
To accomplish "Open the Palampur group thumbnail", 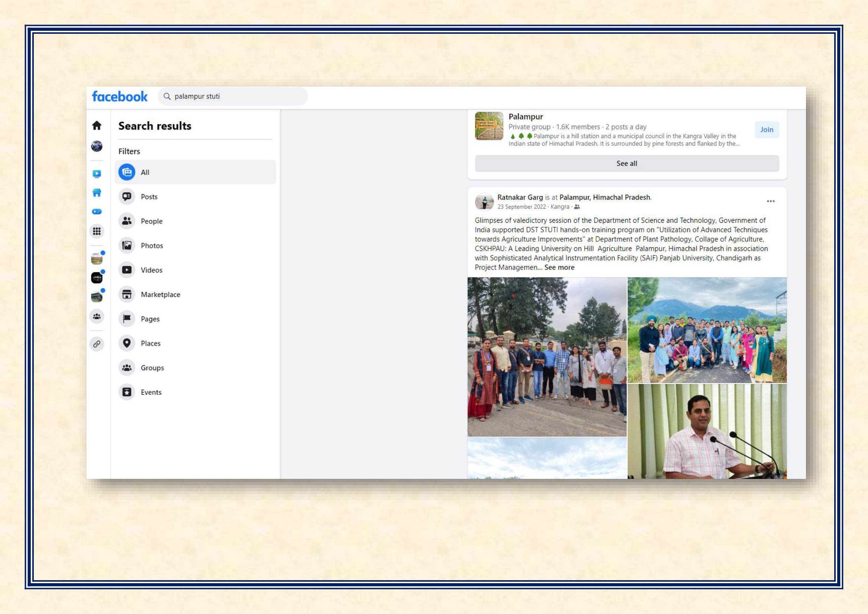I will coord(489,126).
